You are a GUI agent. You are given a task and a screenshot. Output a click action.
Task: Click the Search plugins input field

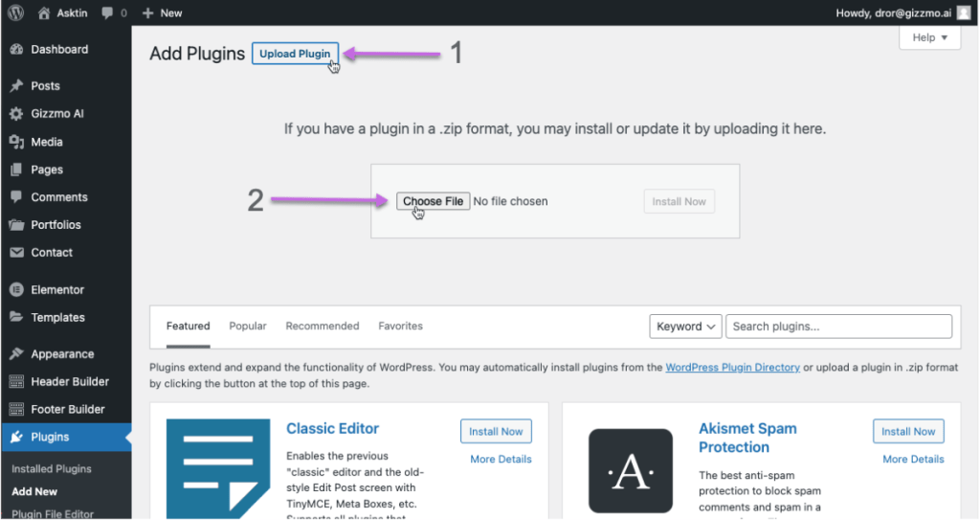click(838, 327)
